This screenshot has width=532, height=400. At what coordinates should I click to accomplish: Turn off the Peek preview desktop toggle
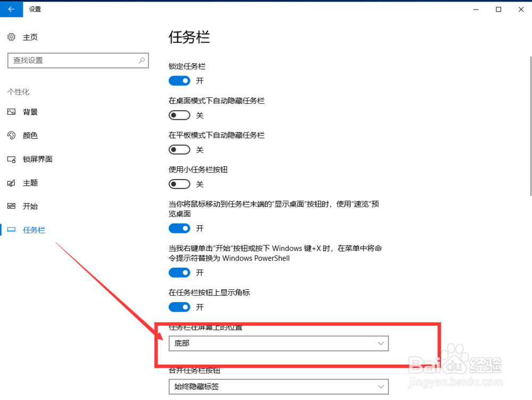[x=179, y=228]
